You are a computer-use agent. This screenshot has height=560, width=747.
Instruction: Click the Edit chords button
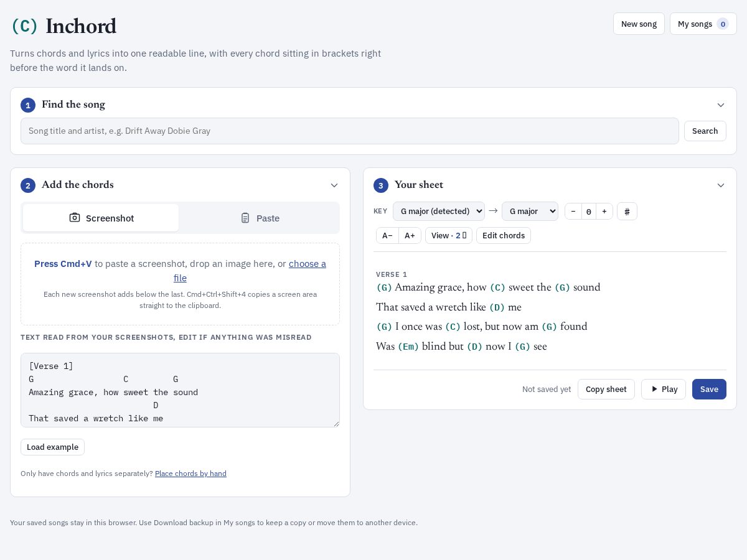click(x=503, y=235)
